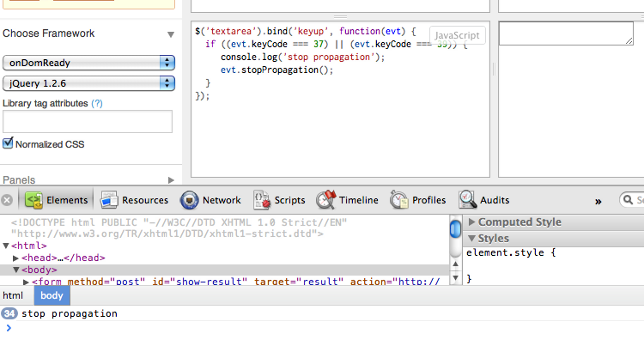Open the Profiles panel
The height and width of the screenshot is (352, 644).
(x=417, y=200)
